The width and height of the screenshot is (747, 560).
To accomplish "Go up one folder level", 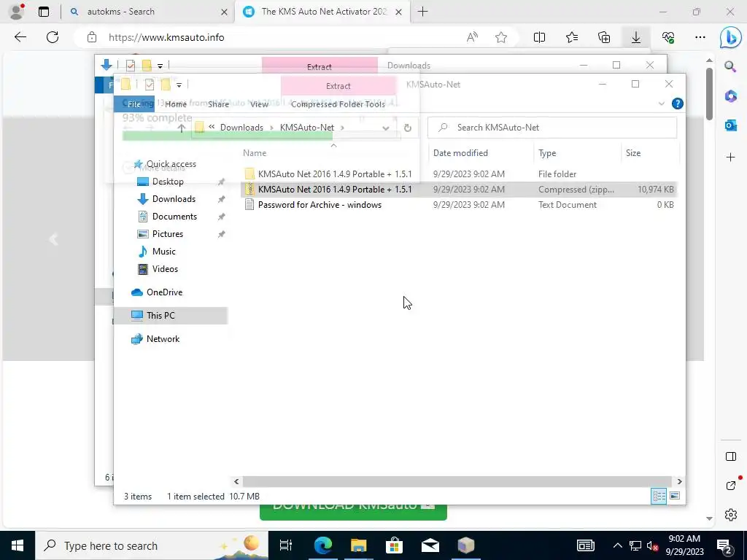I will pyautogui.click(x=181, y=128).
